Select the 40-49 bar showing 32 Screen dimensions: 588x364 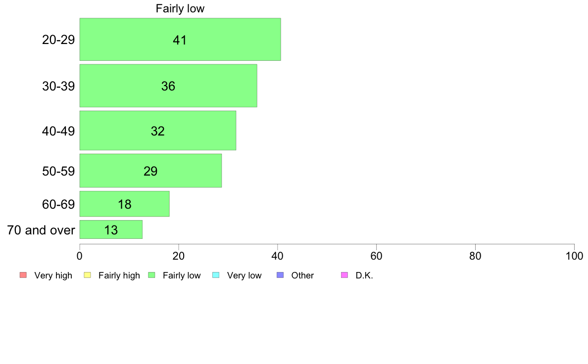(158, 131)
